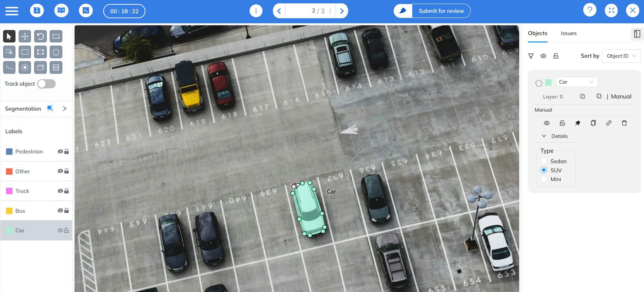
Task: Show the hidden Pedestrian label
Action: click(60, 152)
